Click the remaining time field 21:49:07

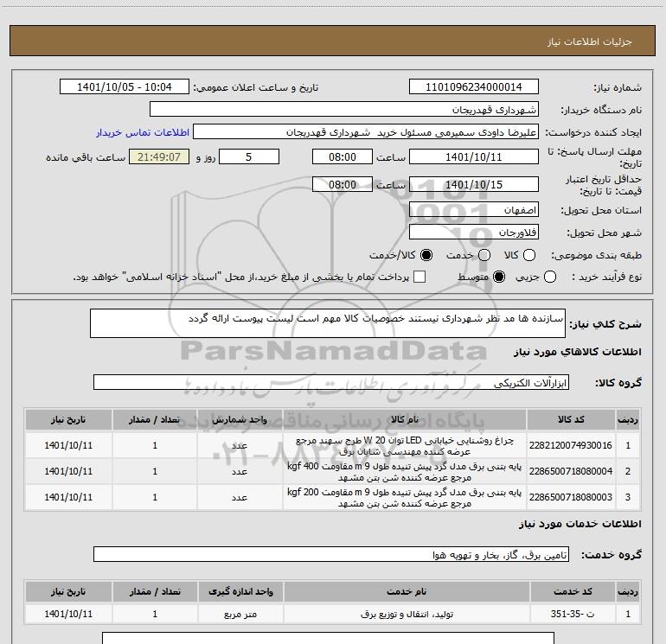(159, 157)
